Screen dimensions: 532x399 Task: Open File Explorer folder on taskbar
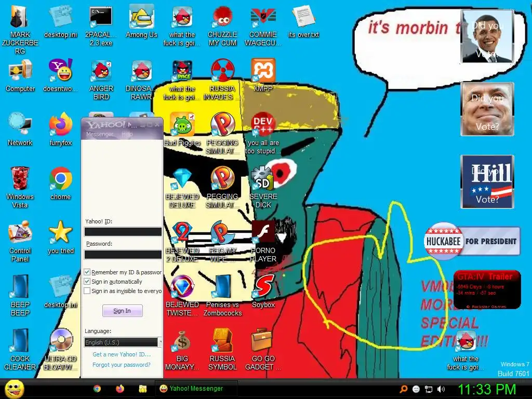click(142, 389)
